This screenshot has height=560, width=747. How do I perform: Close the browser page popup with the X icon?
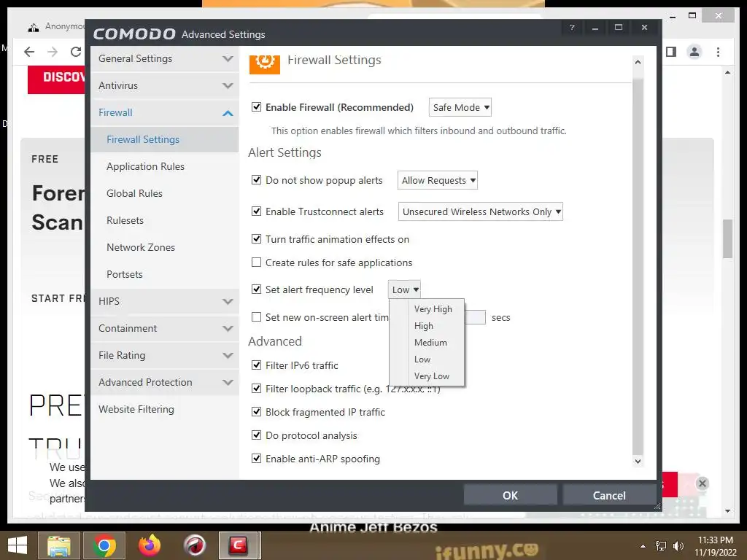click(702, 484)
